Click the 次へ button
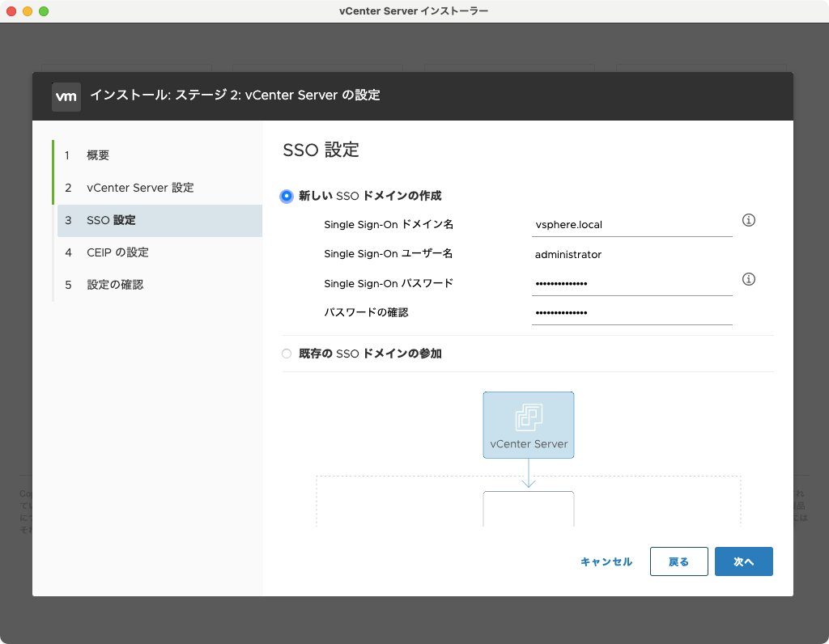829x644 pixels. point(744,561)
